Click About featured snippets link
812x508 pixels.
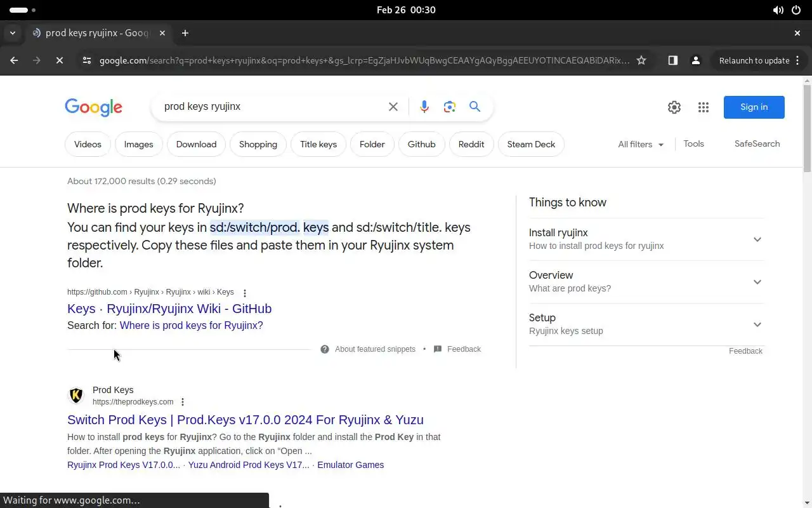(375, 349)
